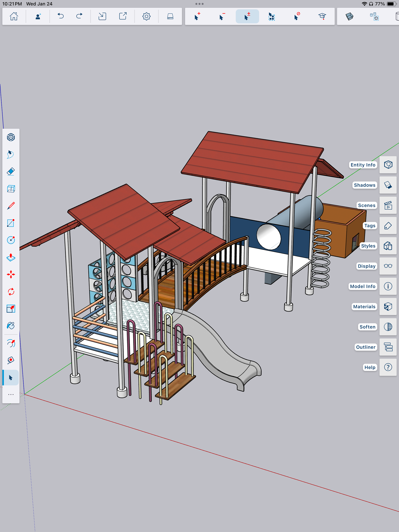Go to Home screen
The height and width of the screenshot is (532, 399).
[14, 16]
